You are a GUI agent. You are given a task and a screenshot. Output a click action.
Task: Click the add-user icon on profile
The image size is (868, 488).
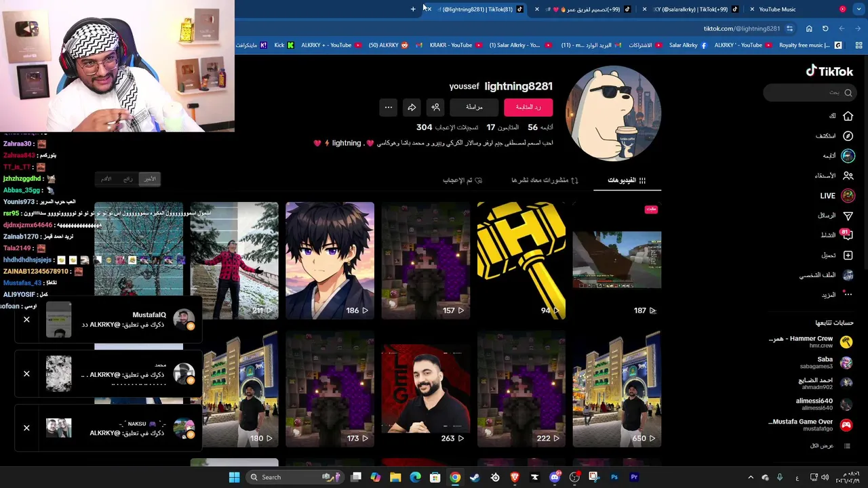tap(435, 107)
